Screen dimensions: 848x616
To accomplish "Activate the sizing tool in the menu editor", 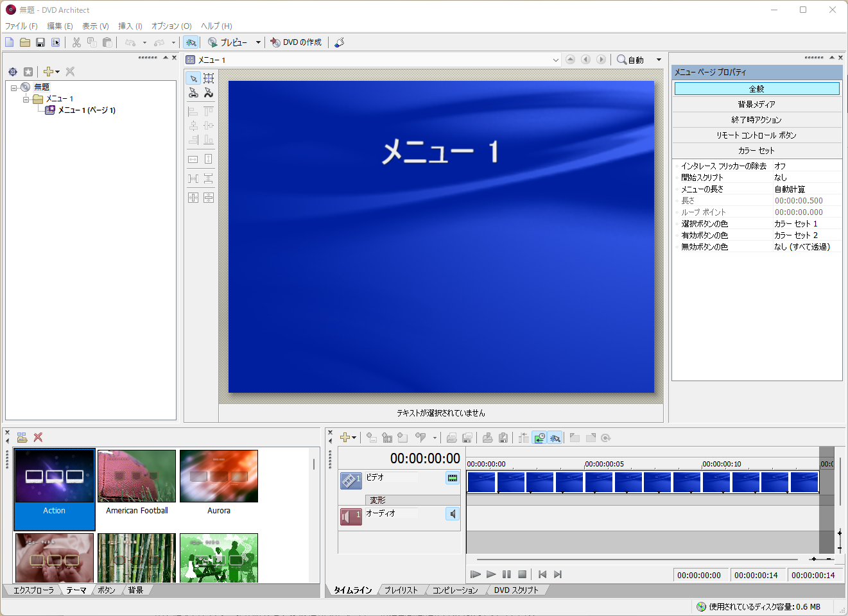I will (x=209, y=78).
